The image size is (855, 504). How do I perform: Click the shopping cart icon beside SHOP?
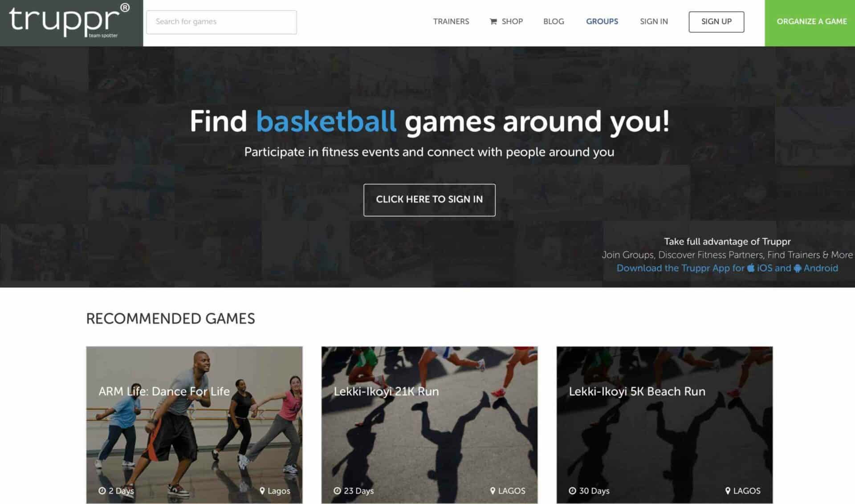tap(493, 21)
